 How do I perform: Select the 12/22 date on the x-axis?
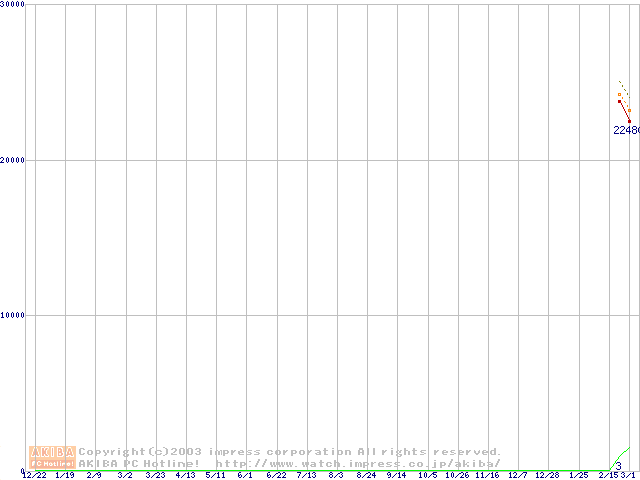(34, 476)
